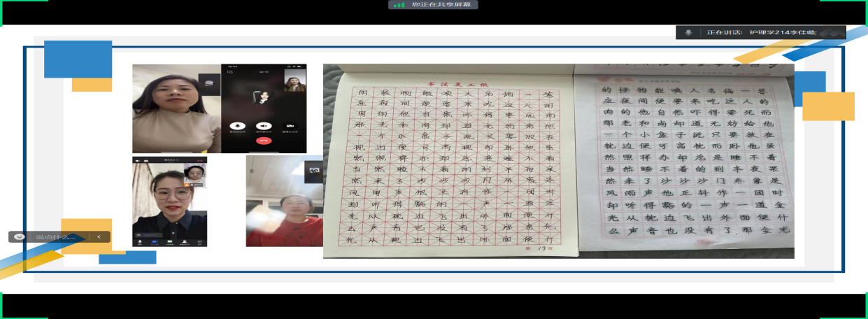The image size is (868, 319).
Task: Toggle the round speaker button in the phone call
Action: [x=264, y=125]
